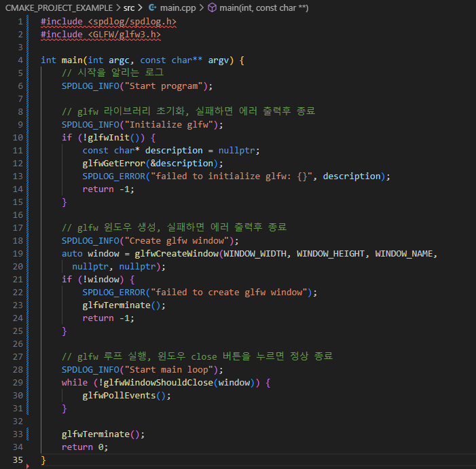Click the closing brace on line 35
The height and width of the screenshot is (469, 476).
pos(43,460)
